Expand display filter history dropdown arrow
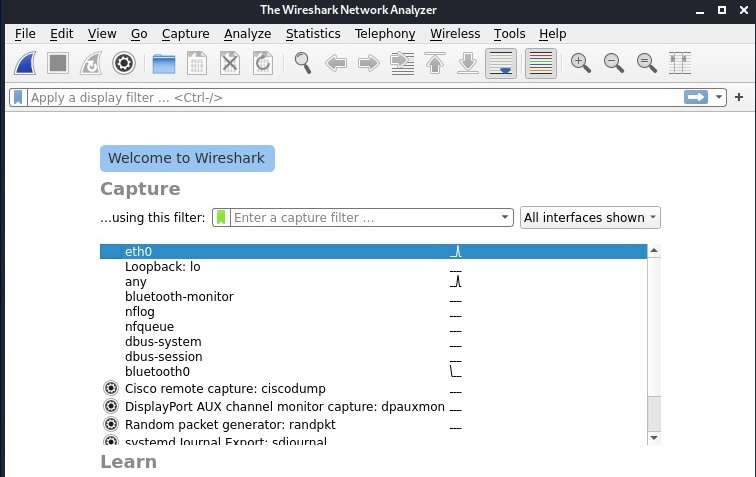756x477 pixels. click(718, 97)
